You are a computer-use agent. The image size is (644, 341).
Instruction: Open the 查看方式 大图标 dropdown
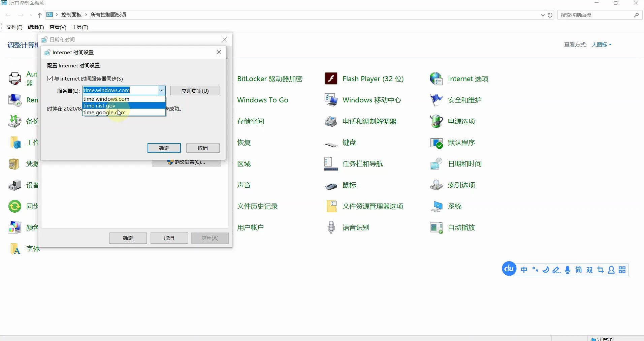pyautogui.click(x=602, y=44)
